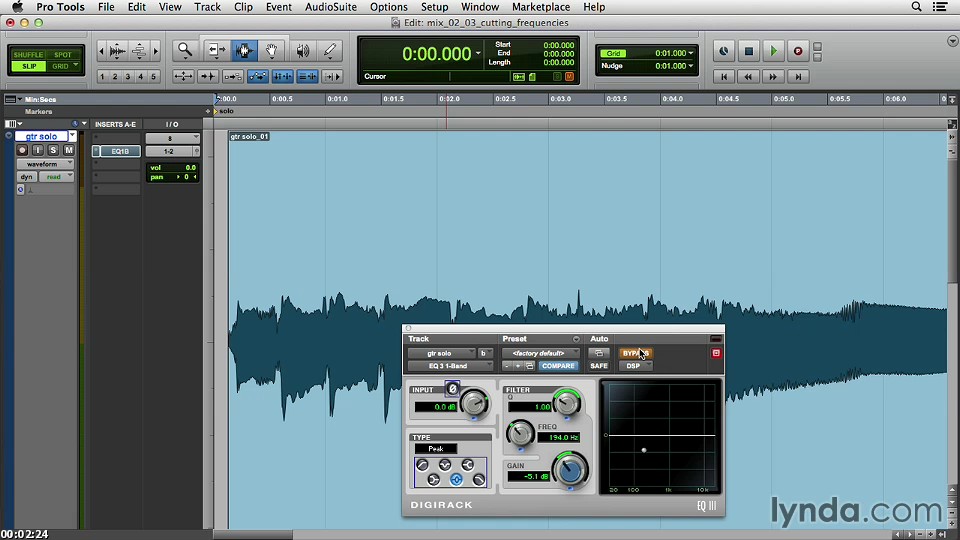Open the Grid value dropdown
Viewport: 960px width, 540px height.
click(x=691, y=53)
